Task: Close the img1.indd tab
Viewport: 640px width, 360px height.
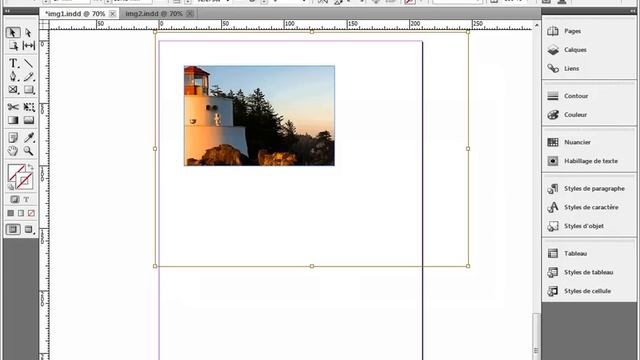Action: coord(113,14)
